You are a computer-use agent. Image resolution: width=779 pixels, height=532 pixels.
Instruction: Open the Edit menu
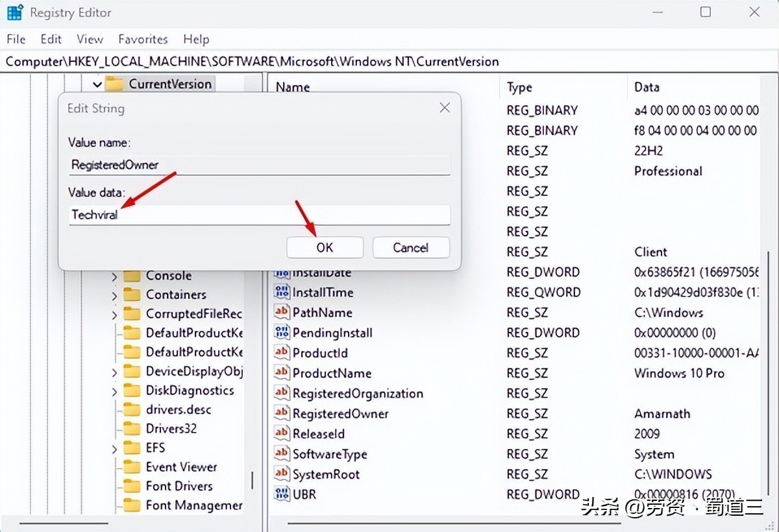(51, 39)
